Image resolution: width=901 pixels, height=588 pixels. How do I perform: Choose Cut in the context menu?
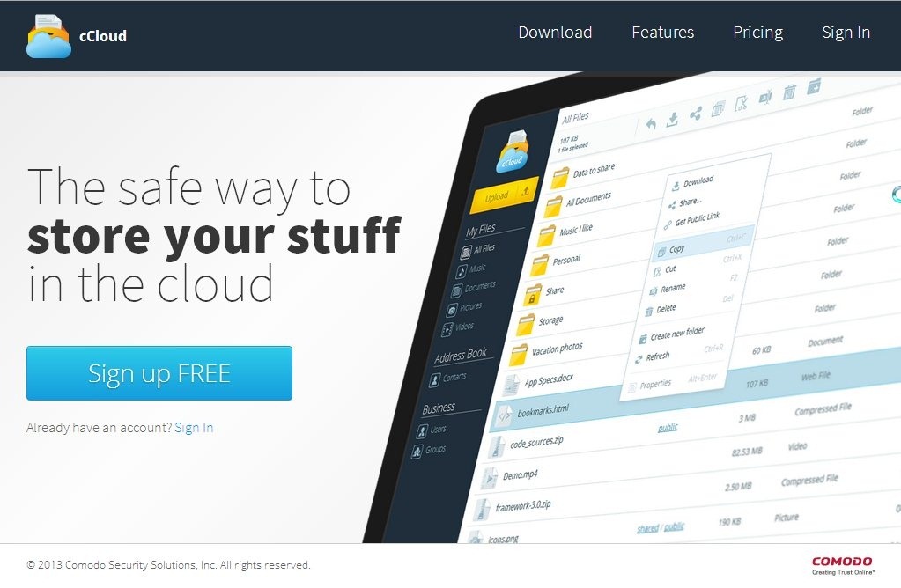pos(665,270)
